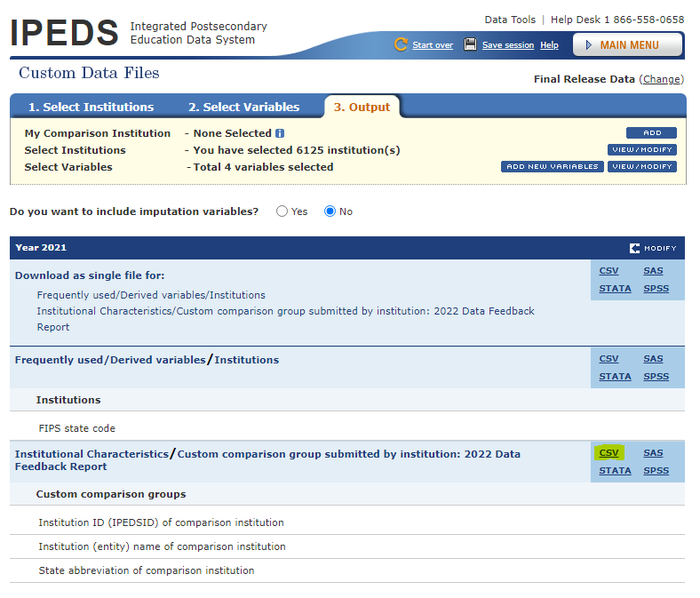Open the Help link

549,45
